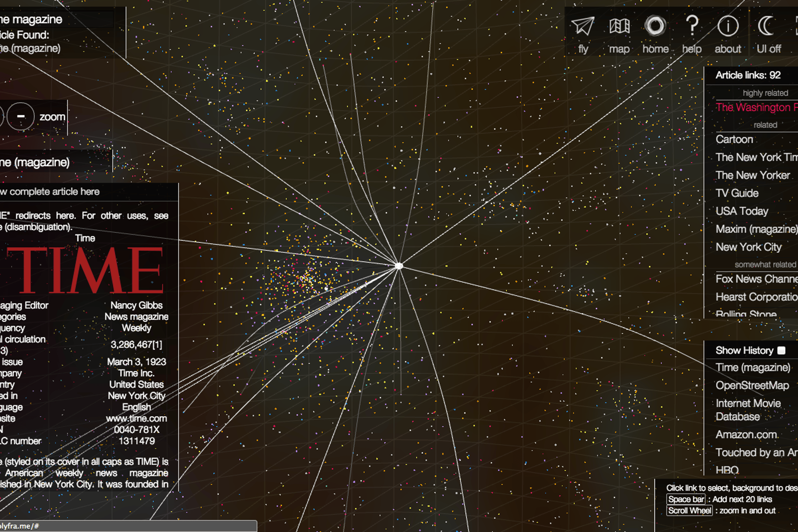
Task: Open OpenStreetMap in history list
Action: click(752, 385)
